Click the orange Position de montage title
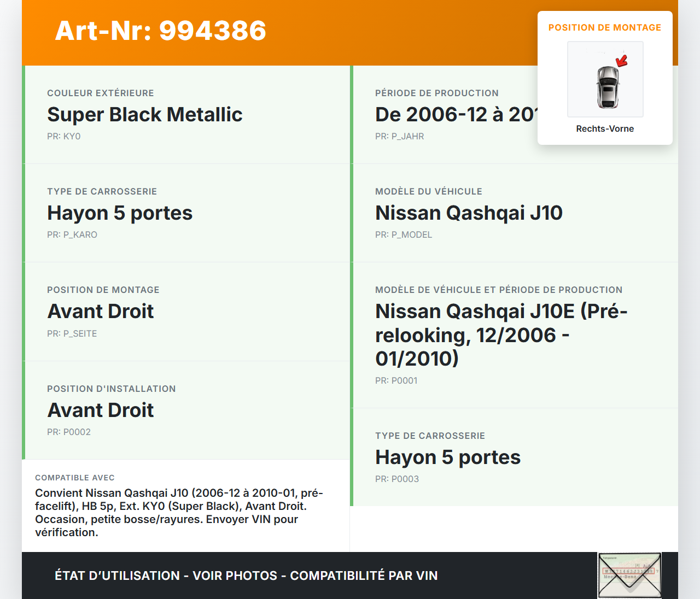The height and width of the screenshot is (599, 700). (604, 27)
